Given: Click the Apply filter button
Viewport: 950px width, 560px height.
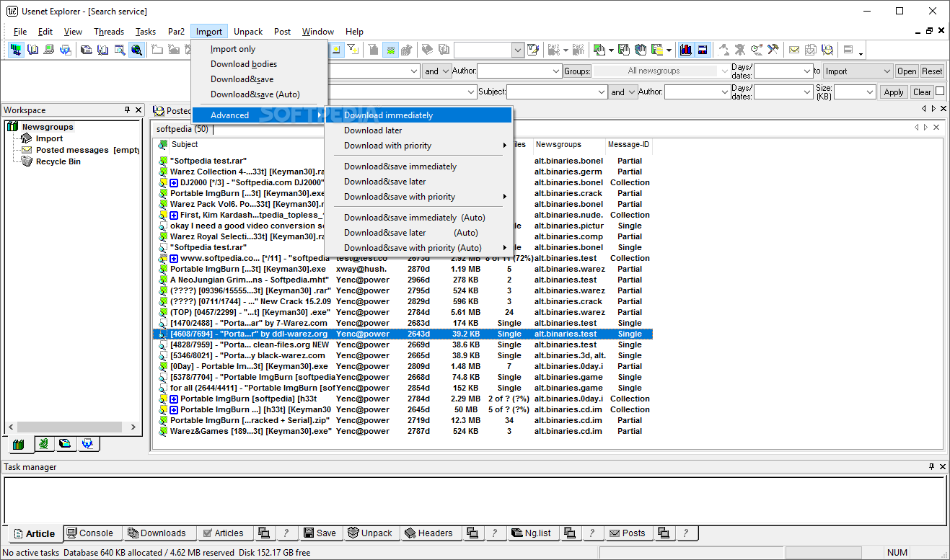Looking at the screenshot, I should pyautogui.click(x=894, y=92).
